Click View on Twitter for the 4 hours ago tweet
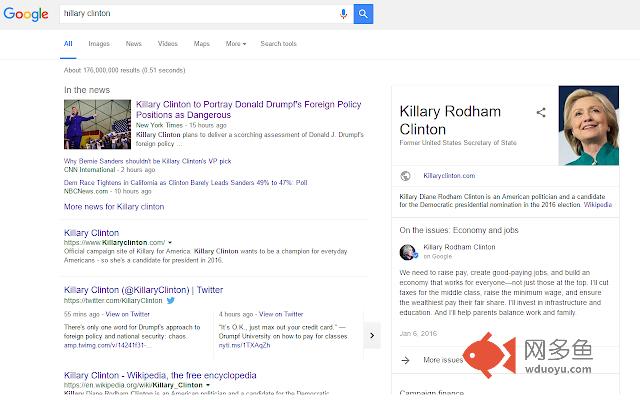Image resolution: width=640 pixels, height=400 pixels. pos(281,314)
